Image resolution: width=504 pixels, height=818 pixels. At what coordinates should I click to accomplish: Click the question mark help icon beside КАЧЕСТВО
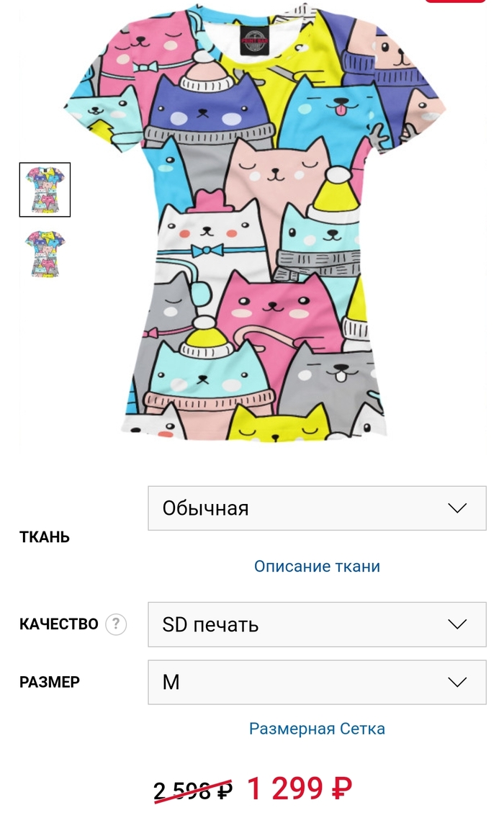pos(116,624)
